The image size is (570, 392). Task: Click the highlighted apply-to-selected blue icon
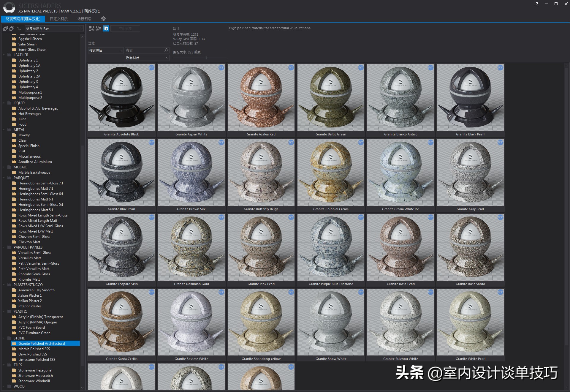click(x=106, y=28)
